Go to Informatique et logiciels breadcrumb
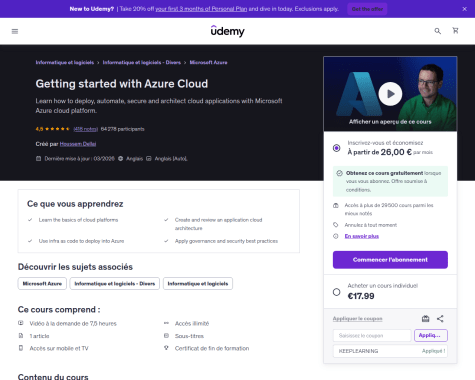Viewport: 475px width, 380px height. (x=65, y=62)
